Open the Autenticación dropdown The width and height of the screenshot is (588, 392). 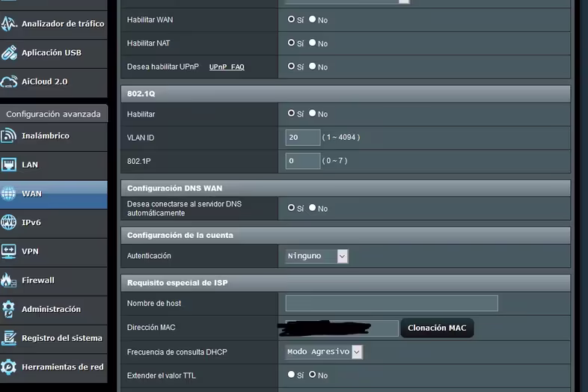coord(316,256)
